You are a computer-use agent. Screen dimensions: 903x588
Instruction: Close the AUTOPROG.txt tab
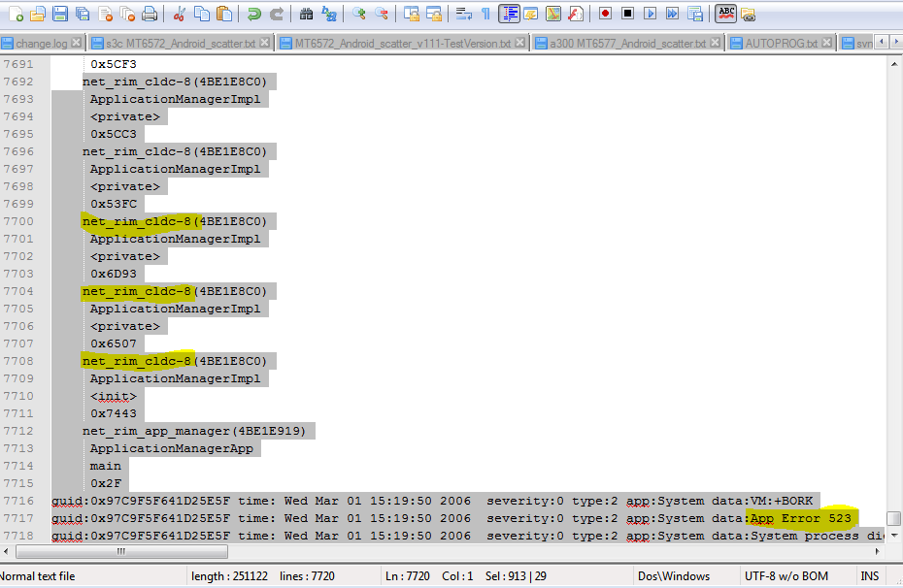[x=826, y=43]
